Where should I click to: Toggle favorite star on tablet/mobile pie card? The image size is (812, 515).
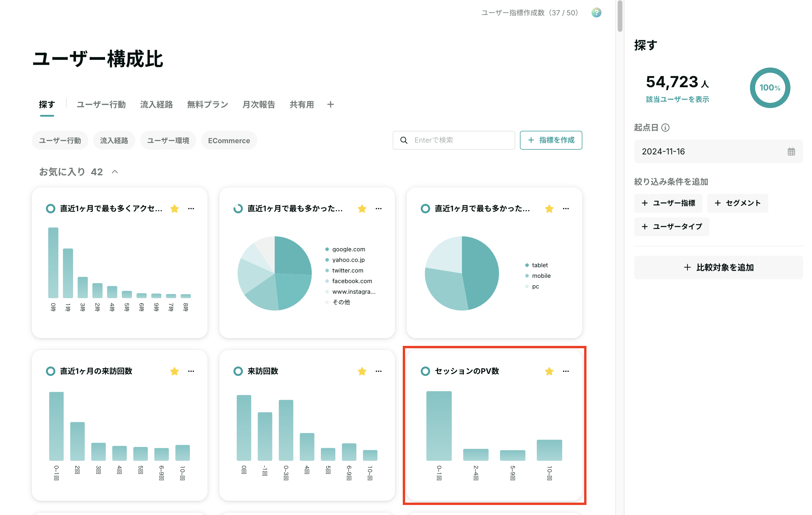click(549, 209)
